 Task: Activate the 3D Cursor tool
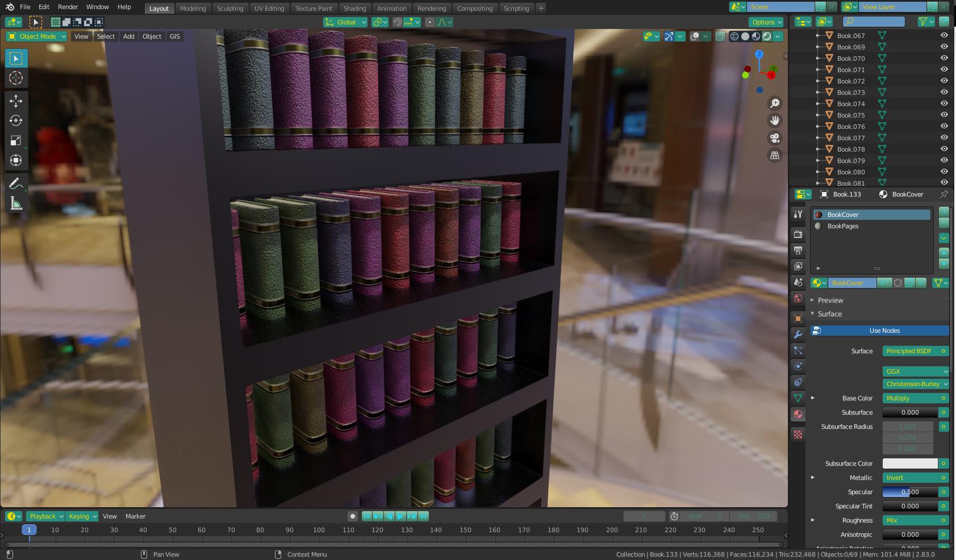tap(16, 78)
